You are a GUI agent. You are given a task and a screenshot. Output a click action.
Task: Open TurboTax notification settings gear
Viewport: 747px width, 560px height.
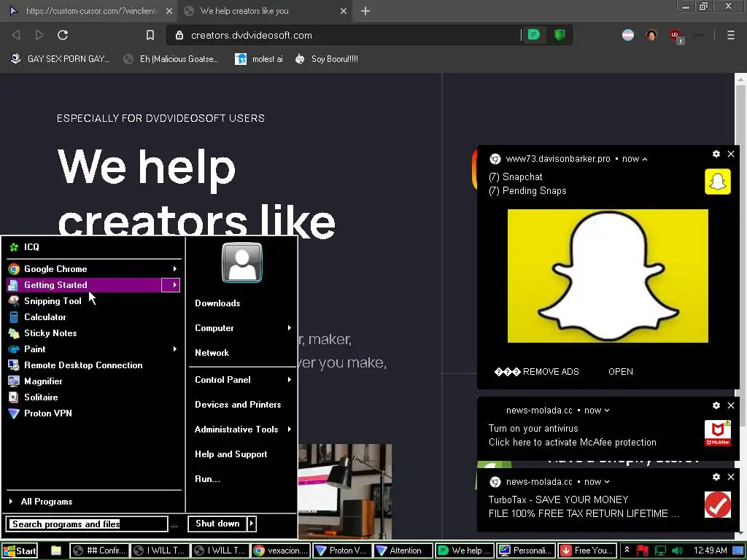tap(716, 477)
